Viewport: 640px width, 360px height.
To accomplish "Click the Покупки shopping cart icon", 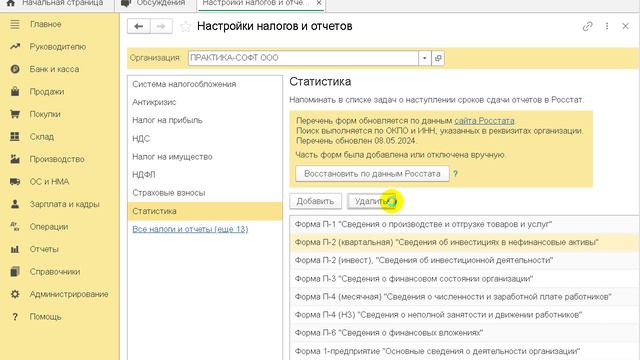I will [15, 114].
